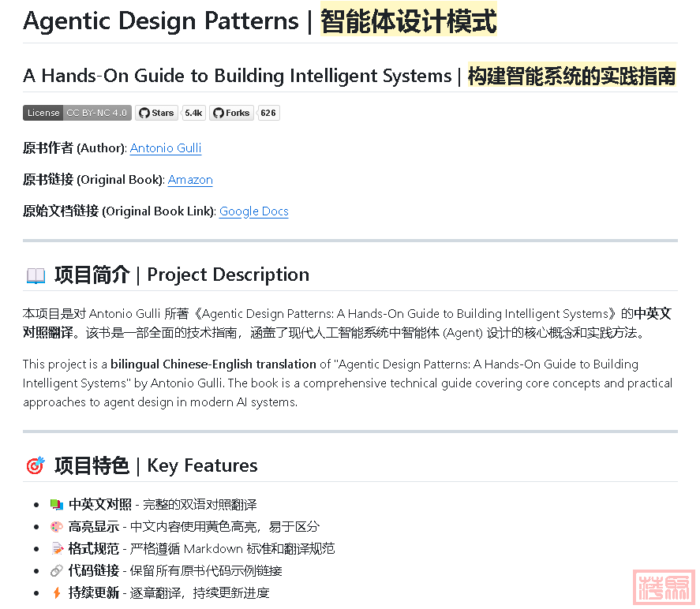Click the highlighted 构建智能系统的实践指南 subtitle

point(571,76)
